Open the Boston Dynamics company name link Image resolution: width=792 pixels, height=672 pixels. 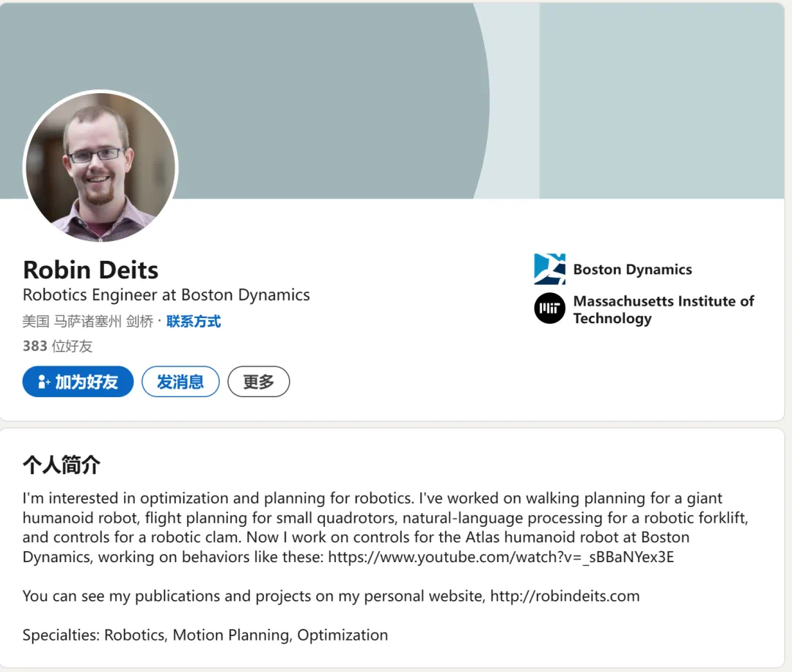632,270
